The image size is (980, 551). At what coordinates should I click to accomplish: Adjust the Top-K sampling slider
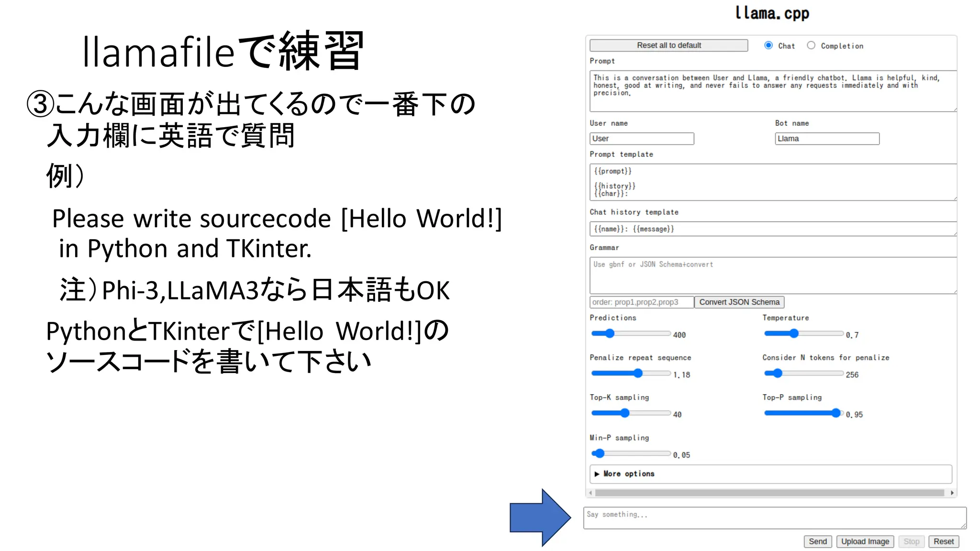[x=631, y=413]
